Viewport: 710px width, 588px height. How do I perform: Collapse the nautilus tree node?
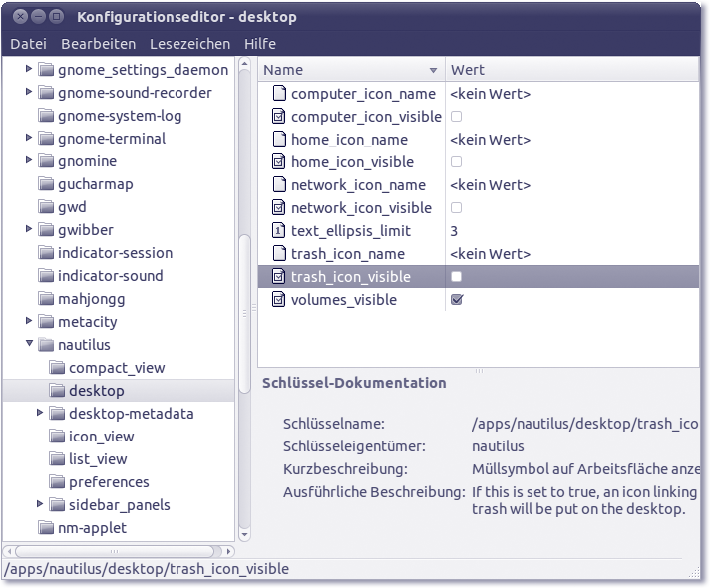pos(29,345)
